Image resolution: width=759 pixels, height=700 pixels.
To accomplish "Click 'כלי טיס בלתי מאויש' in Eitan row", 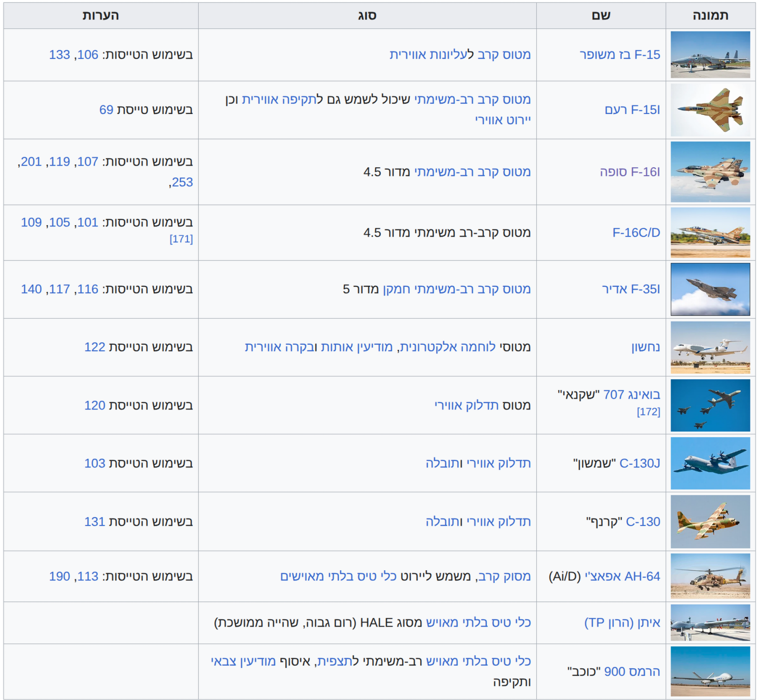I will (x=478, y=622).
